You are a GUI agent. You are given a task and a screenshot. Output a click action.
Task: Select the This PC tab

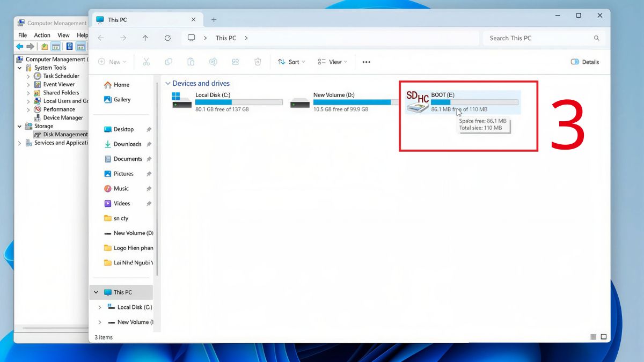(147, 20)
